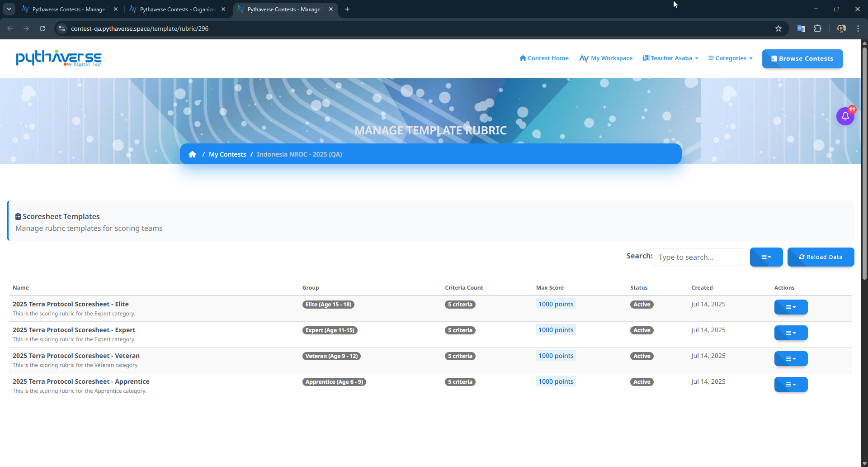
Task: Click the browser forward arrow
Action: tap(26, 29)
